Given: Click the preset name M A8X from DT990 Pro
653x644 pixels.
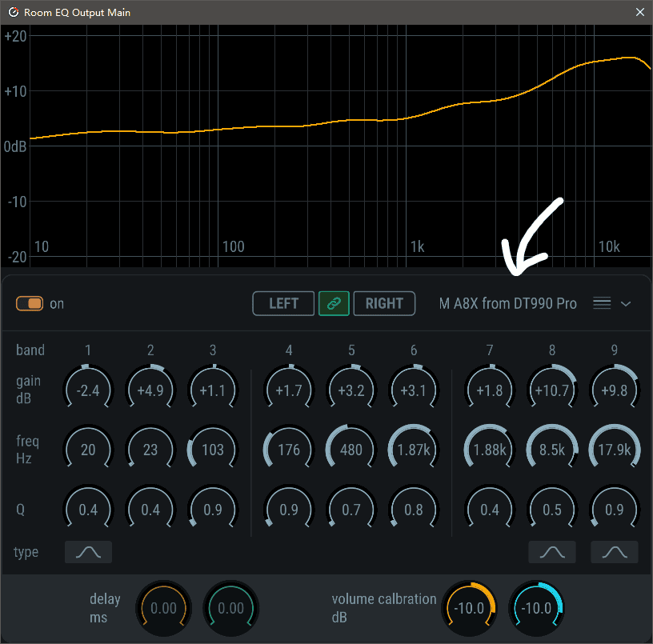Looking at the screenshot, I should pyautogui.click(x=507, y=304).
